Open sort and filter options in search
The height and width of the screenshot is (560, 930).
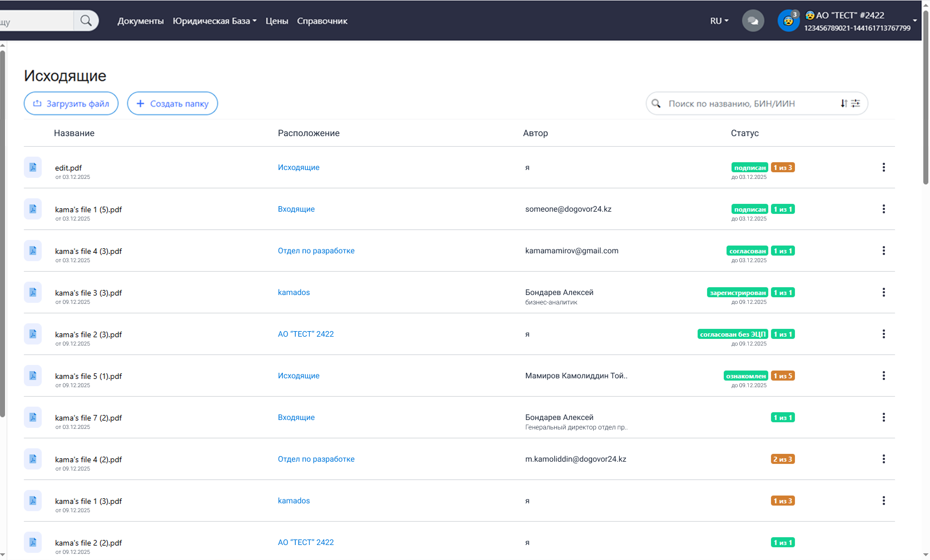pyautogui.click(x=850, y=103)
